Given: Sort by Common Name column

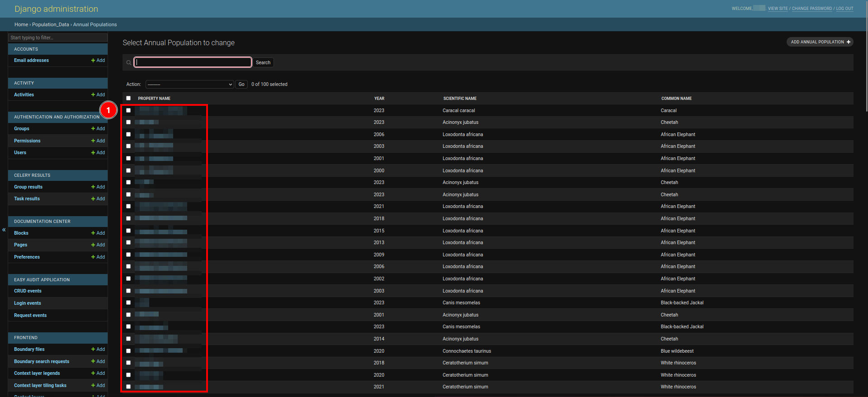Looking at the screenshot, I should coord(676,99).
